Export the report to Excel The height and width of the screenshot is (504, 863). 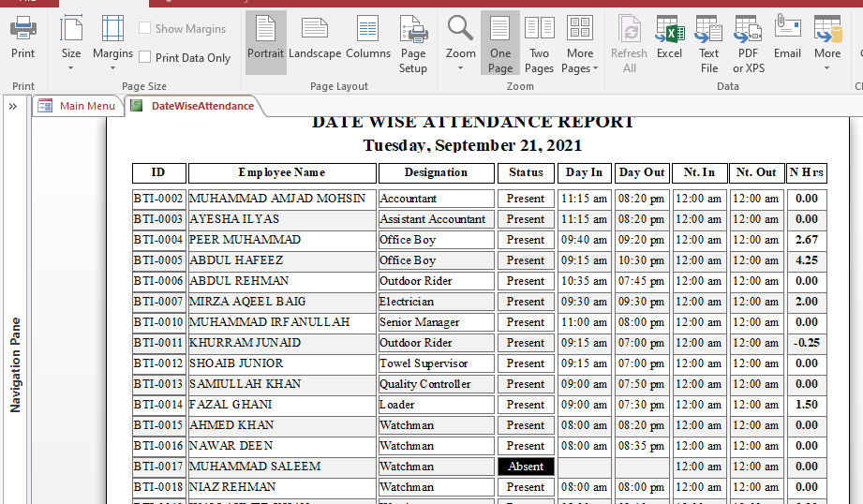click(669, 37)
